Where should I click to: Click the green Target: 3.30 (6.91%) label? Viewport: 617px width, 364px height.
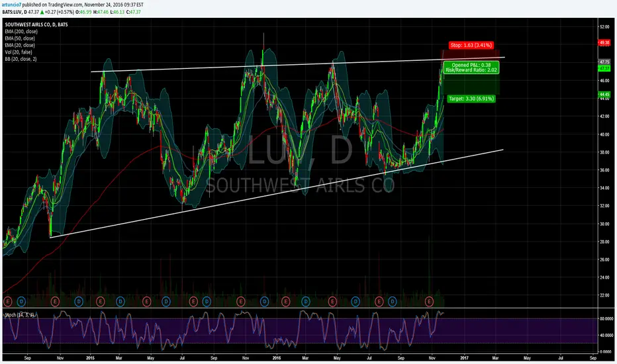pos(471,99)
